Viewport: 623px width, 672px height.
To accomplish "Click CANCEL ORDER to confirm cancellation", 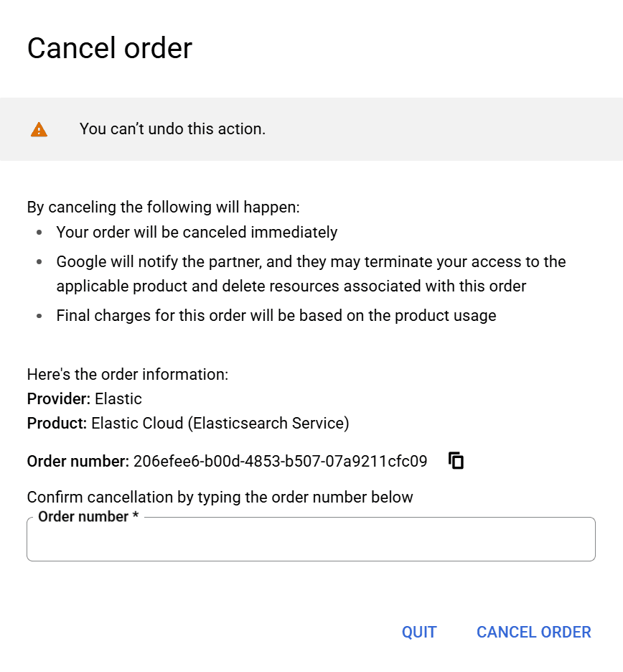I will 533,632.
